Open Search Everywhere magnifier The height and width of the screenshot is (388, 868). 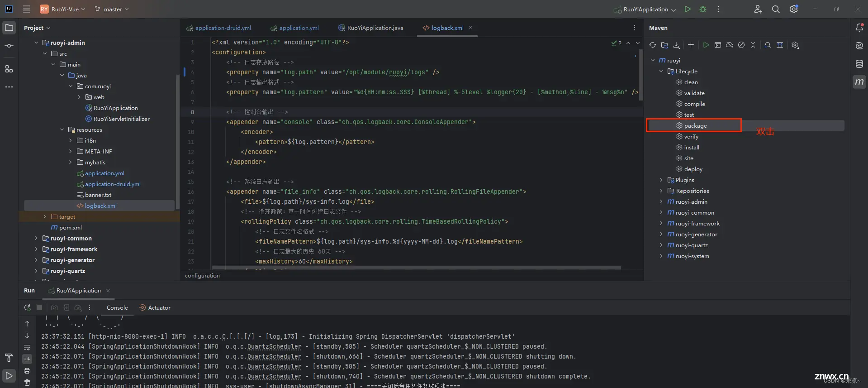(x=776, y=9)
